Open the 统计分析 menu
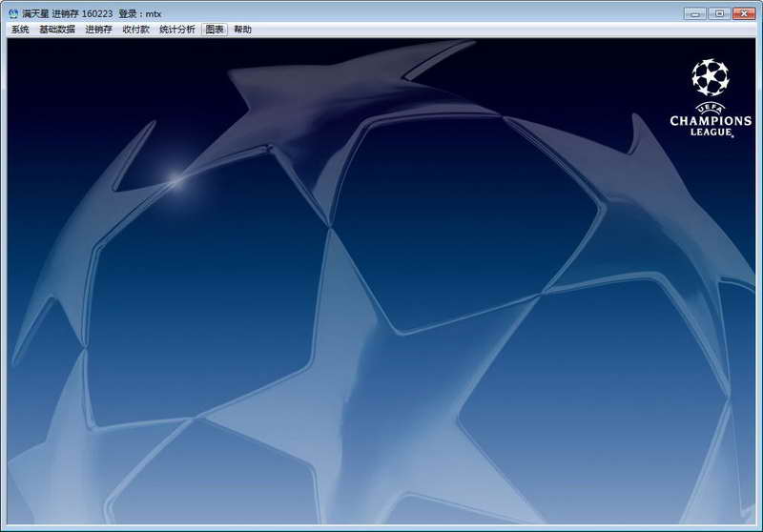The image size is (763, 532). (177, 30)
